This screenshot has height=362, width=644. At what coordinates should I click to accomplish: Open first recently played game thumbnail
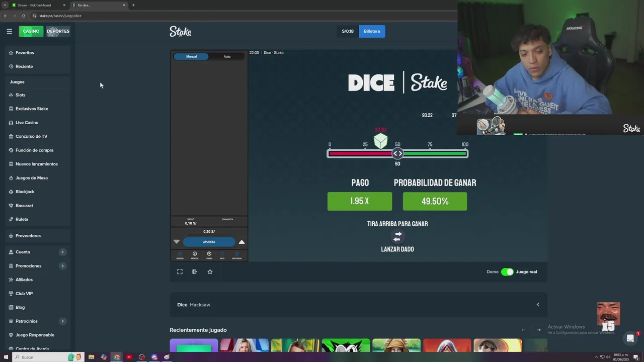194,345
